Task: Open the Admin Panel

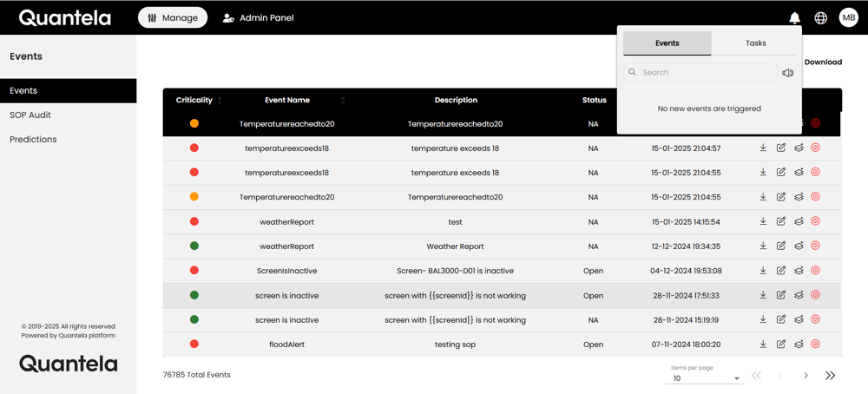Action: tap(258, 17)
